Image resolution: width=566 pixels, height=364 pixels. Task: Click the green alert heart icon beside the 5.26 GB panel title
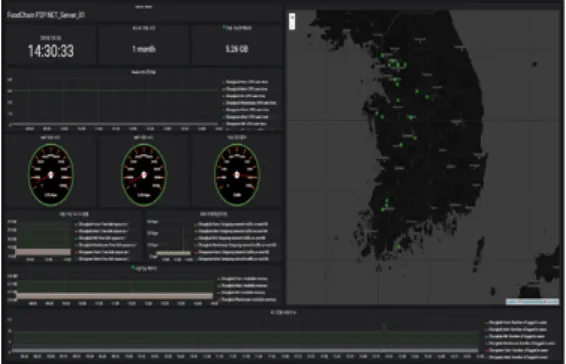click(224, 27)
